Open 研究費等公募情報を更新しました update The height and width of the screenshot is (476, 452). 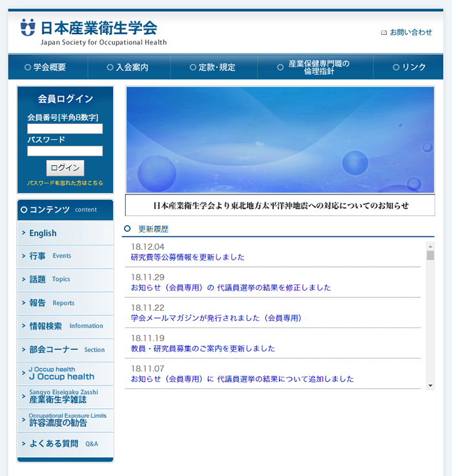[x=188, y=258]
